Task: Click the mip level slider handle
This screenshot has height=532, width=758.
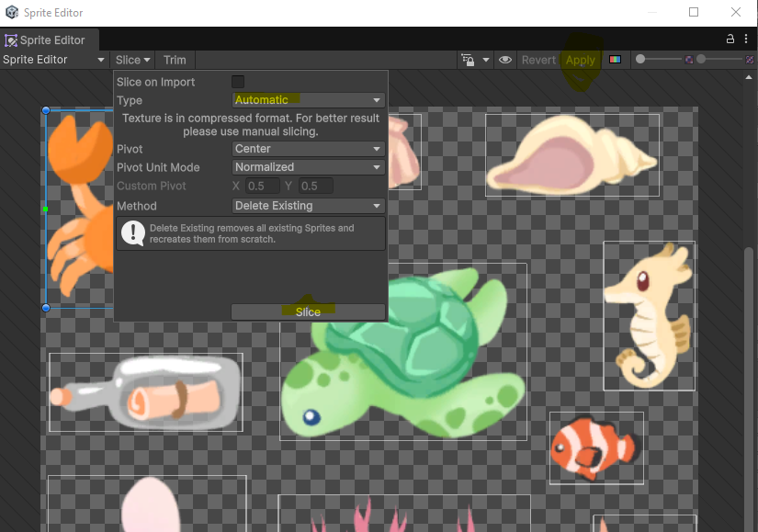Action: (x=701, y=59)
